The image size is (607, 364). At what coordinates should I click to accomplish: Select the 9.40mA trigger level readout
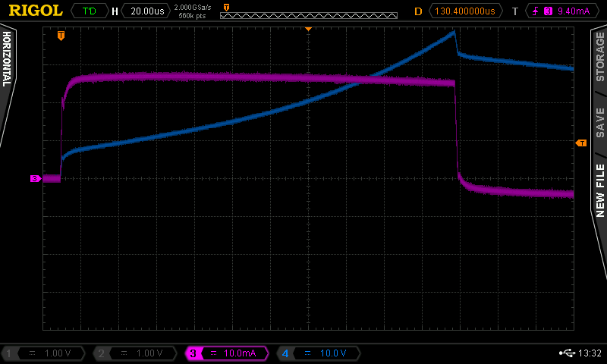pos(569,11)
